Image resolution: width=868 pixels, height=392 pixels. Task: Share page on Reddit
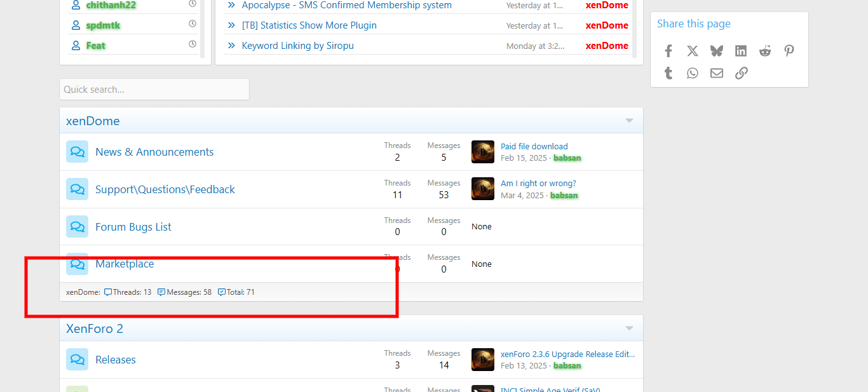click(x=765, y=51)
